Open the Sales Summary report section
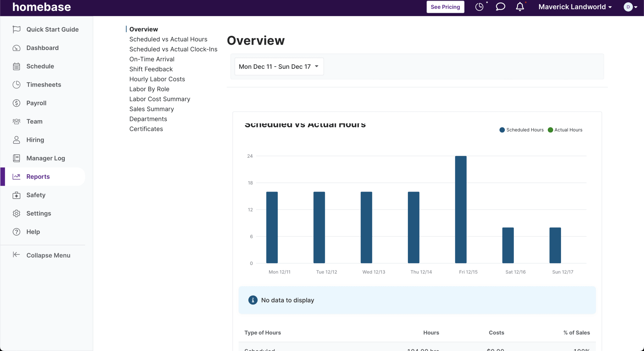This screenshot has height=351, width=644. pos(152,109)
